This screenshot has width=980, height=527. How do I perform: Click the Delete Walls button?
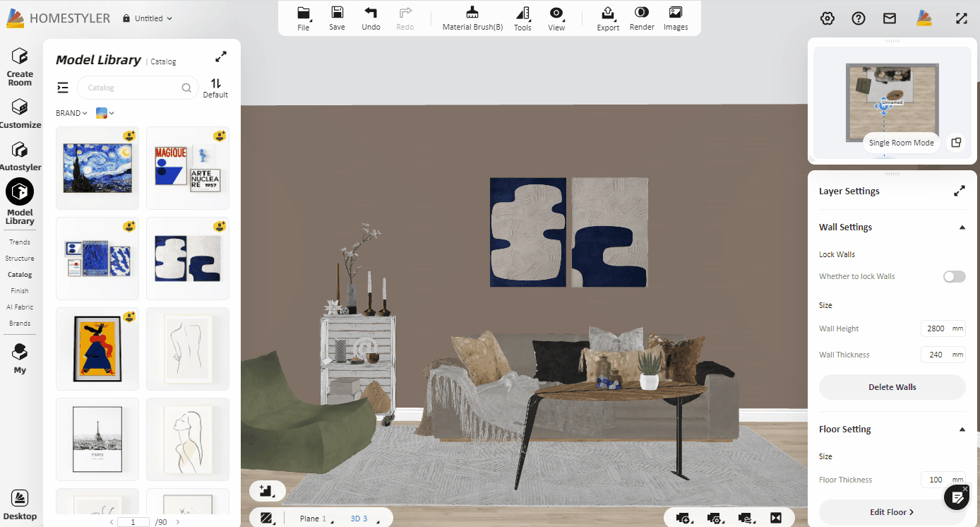[x=892, y=387]
